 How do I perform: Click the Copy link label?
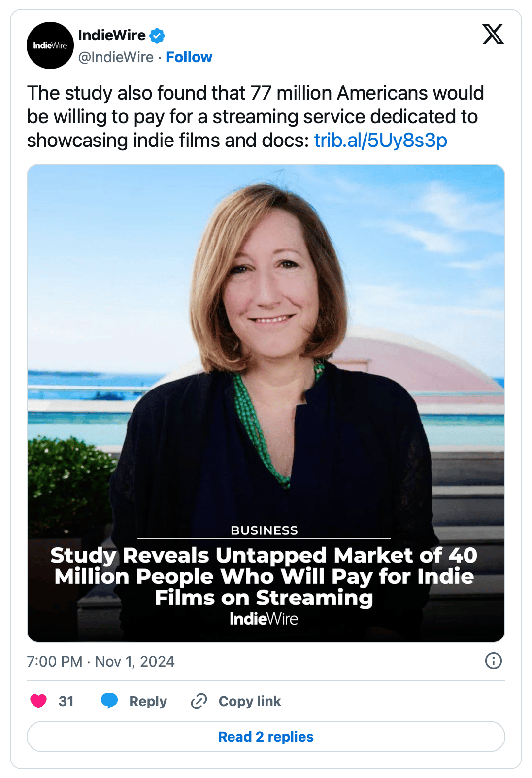tap(250, 701)
